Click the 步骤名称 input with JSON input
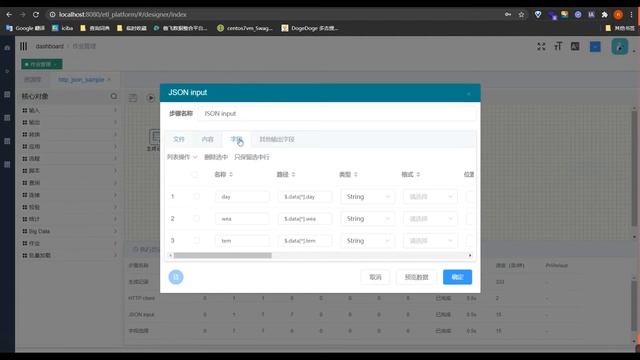This screenshot has height=360, width=640. [x=337, y=113]
